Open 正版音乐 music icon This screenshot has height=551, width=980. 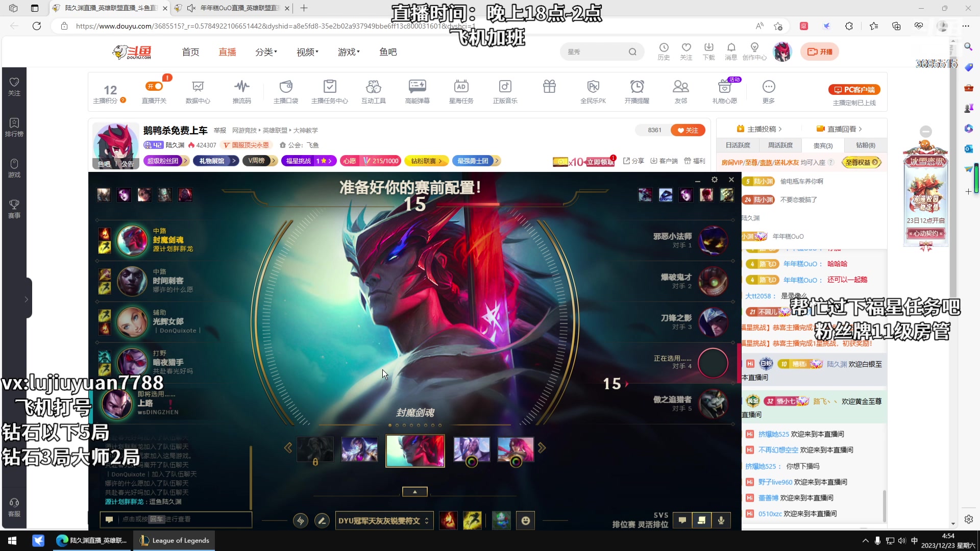click(x=505, y=92)
